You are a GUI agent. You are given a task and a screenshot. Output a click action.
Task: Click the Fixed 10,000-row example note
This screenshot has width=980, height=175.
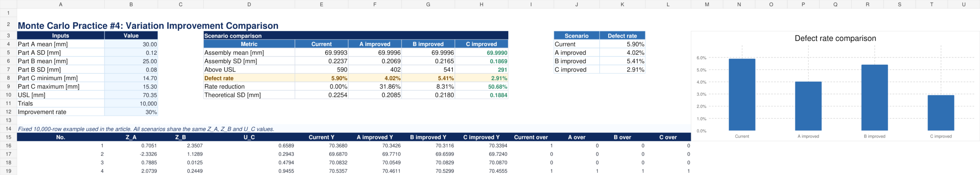click(x=146, y=129)
